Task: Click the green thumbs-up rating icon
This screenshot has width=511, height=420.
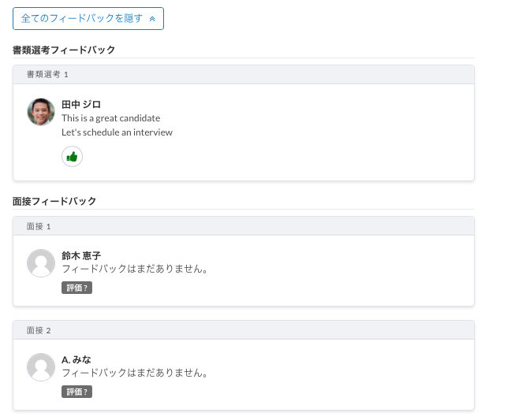Action: click(x=72, y=157)
